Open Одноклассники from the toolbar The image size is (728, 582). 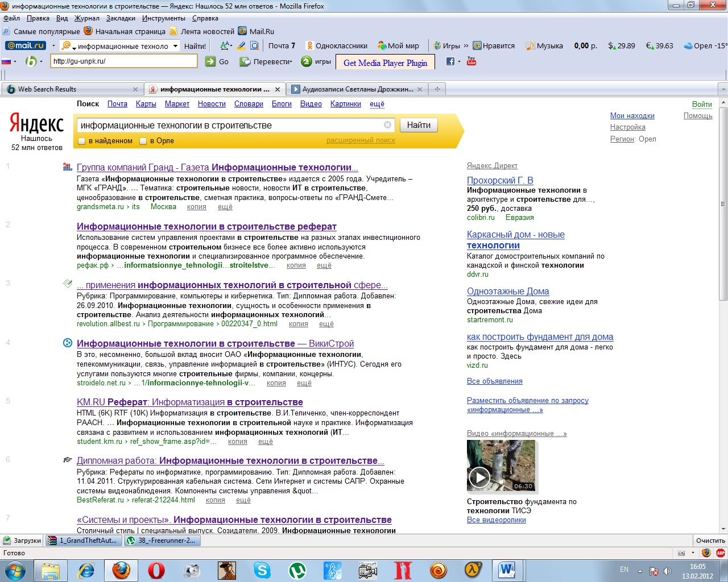click(336, 45)
